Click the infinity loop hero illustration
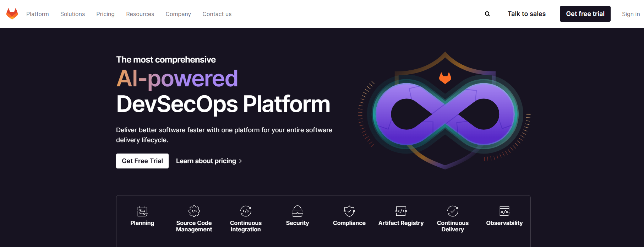This screenshot has width=644, height=247. click(445, 114)
